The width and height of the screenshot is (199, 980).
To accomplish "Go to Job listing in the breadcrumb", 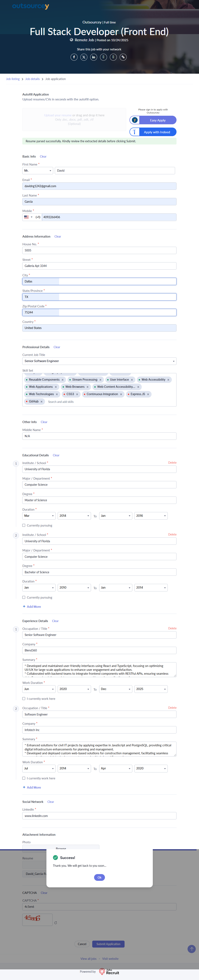I will tap(13, 79).
